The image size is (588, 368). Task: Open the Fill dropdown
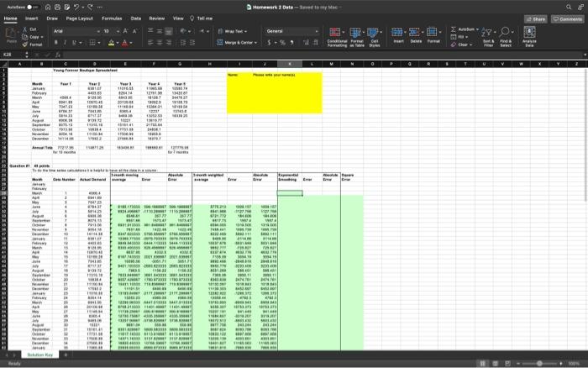coord(459,37)
